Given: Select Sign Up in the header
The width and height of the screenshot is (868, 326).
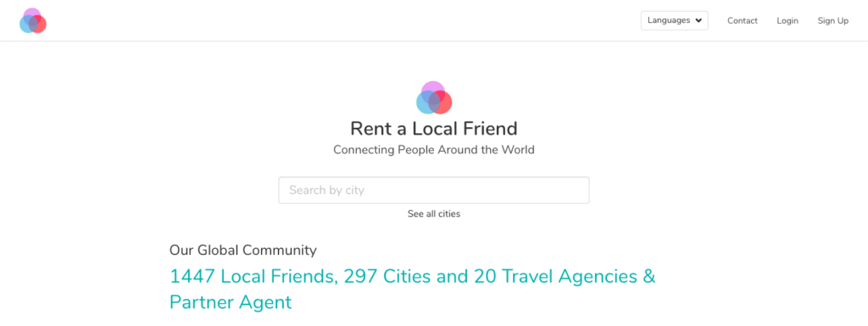Looking at the screenshot, I should click(832, 20).
